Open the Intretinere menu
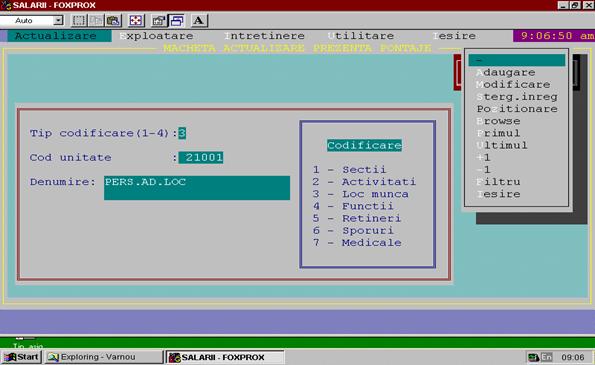This screenshot has width=595, height=365. [x=264, y=36]
